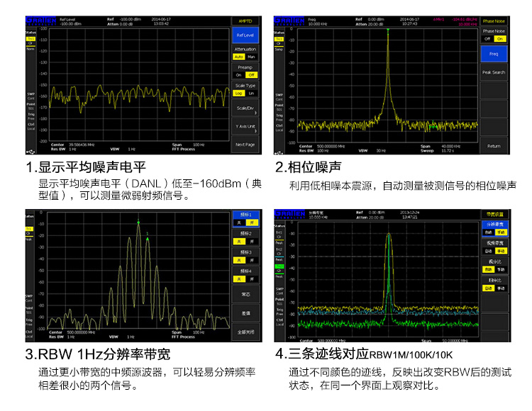Switch Attenuation to Man
The width and height of the screenshot is (532, 411).
[x=251, y=57]
